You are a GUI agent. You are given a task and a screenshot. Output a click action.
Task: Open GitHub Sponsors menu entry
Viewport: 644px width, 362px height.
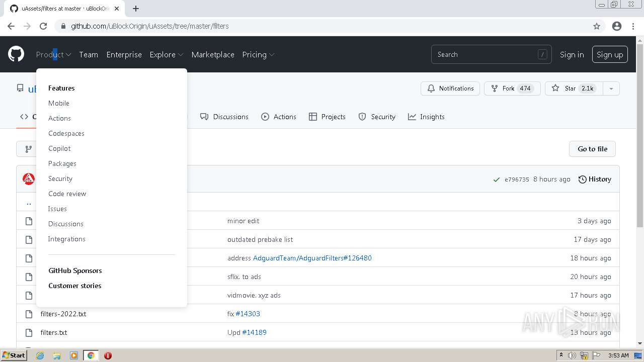(75, 270)
